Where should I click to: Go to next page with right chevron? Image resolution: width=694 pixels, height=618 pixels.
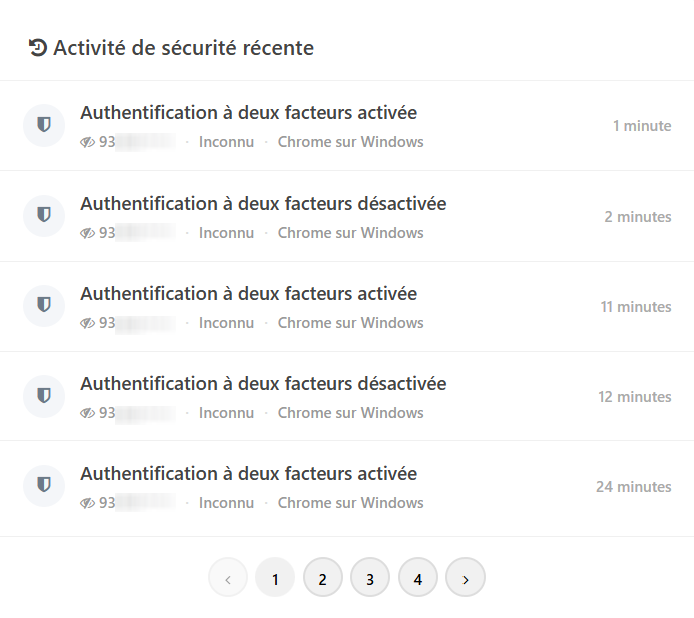[x=465, y=577]
